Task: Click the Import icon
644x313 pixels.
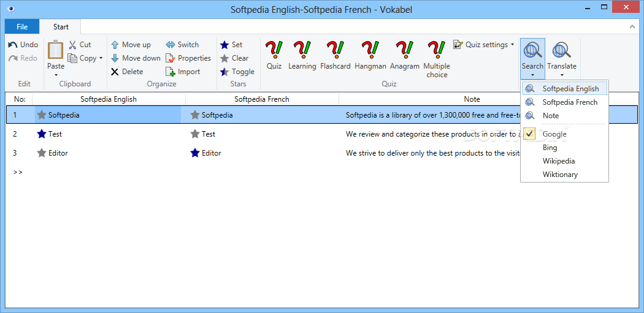Action: point(171,72)
